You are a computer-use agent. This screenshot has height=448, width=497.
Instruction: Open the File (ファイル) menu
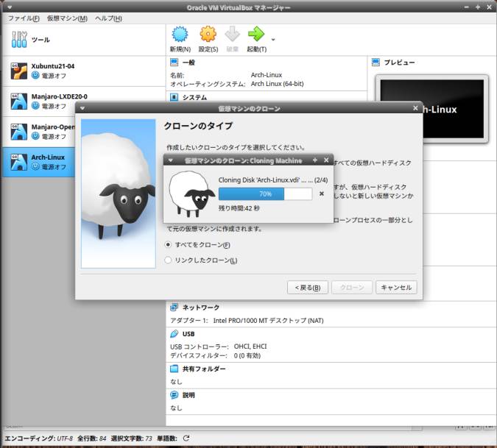[24, 18]
